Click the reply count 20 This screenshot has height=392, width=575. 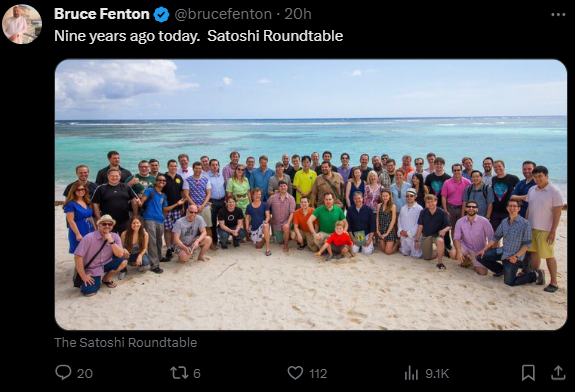tap(85, 373)
